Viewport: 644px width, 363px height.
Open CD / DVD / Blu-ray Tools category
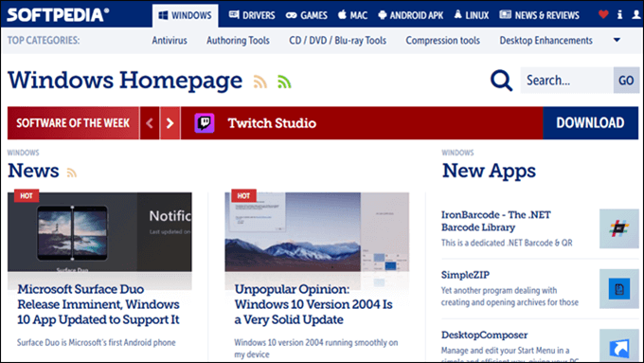point(337,41)
